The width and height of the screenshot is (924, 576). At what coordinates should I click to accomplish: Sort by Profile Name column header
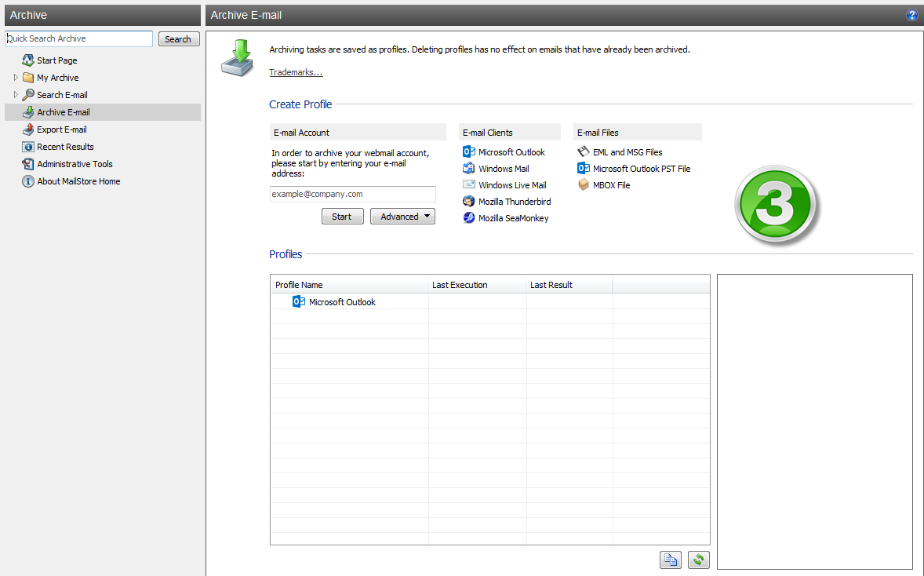click(x=350, y=285)
